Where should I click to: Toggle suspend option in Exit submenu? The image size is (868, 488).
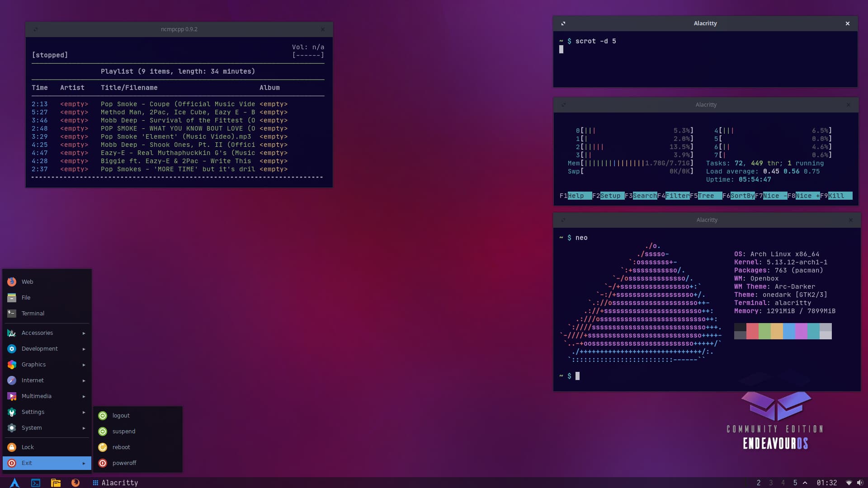pyautogui.click(x=123, y=431)
